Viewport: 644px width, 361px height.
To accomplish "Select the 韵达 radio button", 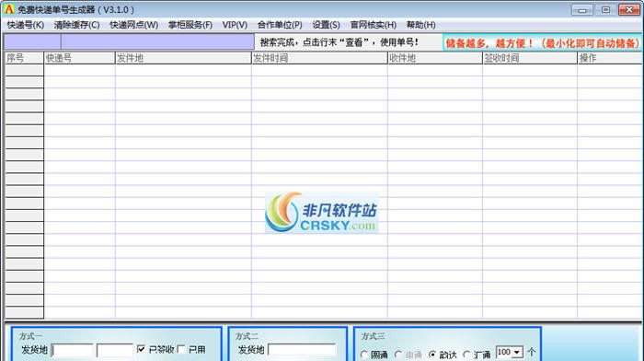I will [432, 354].
